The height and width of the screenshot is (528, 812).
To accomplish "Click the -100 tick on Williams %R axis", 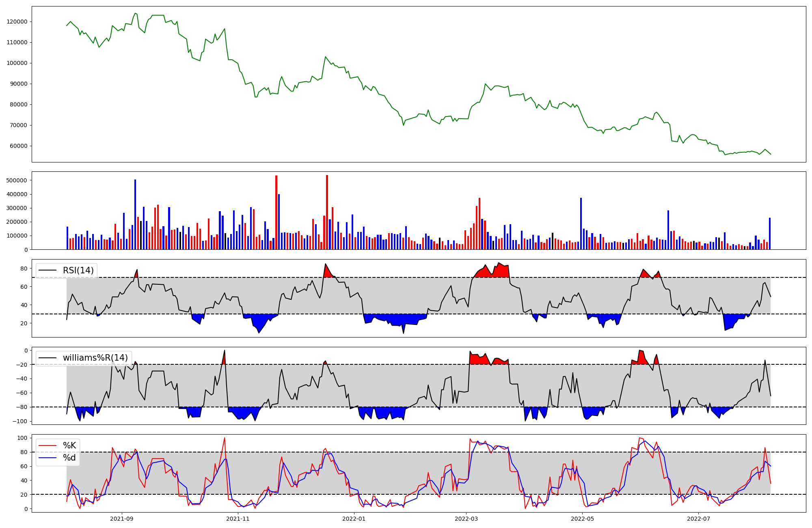I will 20,421.
